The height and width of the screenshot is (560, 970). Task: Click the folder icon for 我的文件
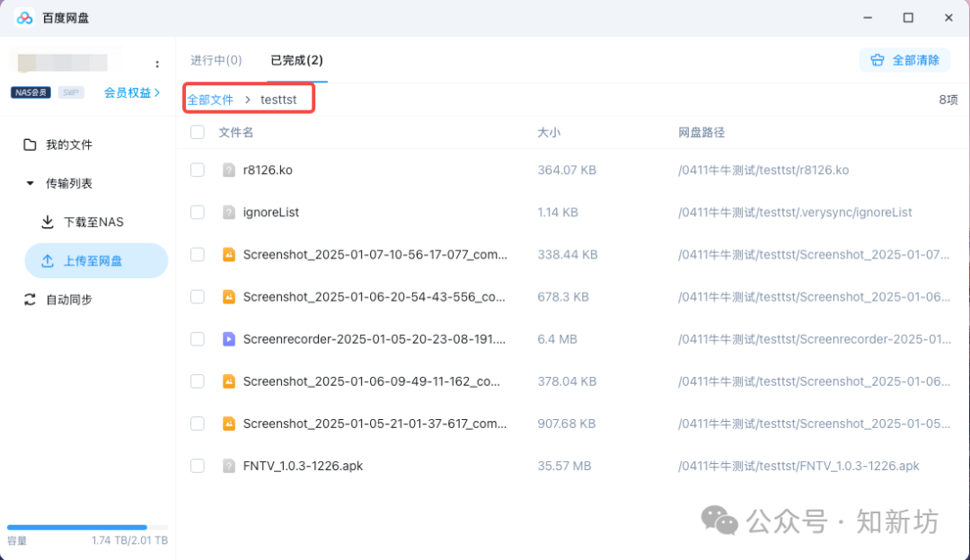[31, 144]
